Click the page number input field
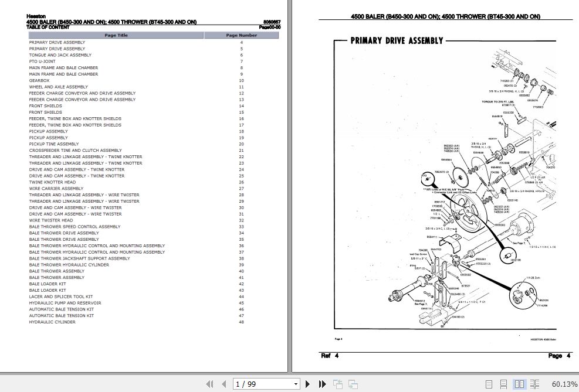This screenshot has height=392, width=579. coord(258,384)
